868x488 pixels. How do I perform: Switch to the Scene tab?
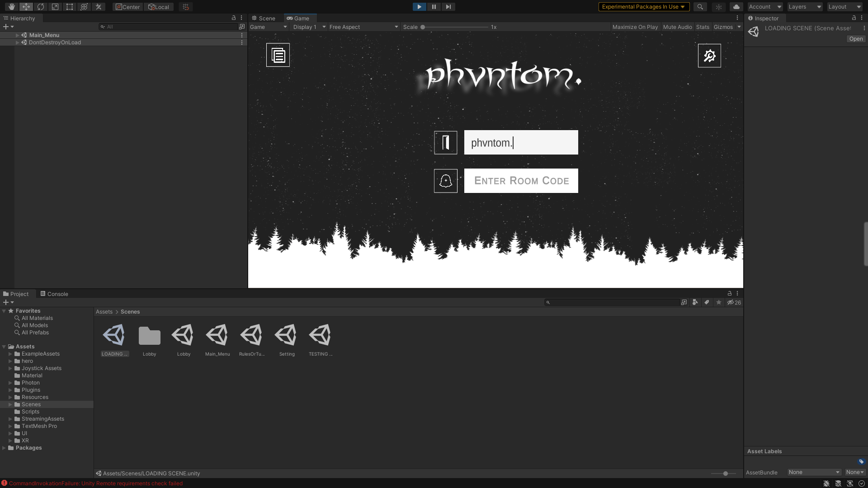pyautogui.click(x=264, y=19)
